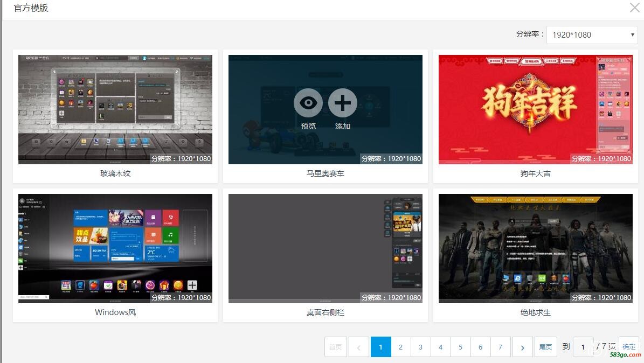Open the 分辨率 1920*1080 dropdown

tap(592, 35)
